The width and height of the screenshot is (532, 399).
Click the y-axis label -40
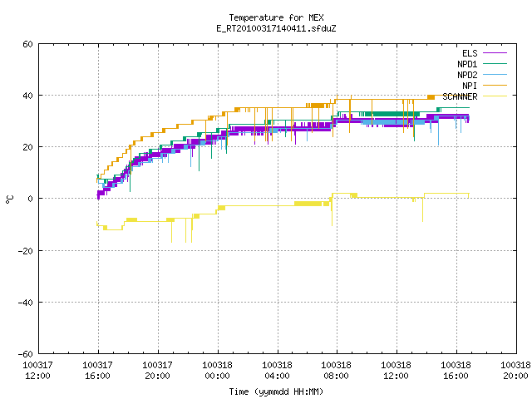click(x=25, y=303)
